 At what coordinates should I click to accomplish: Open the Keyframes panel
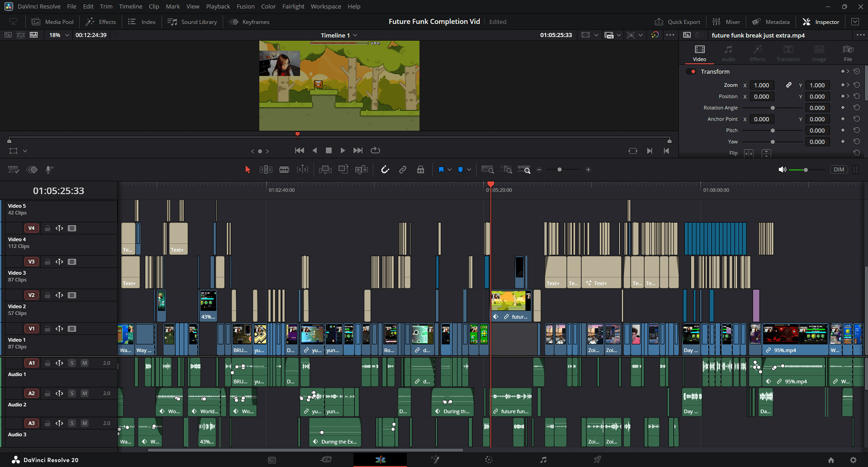click(x=249, y=22)
